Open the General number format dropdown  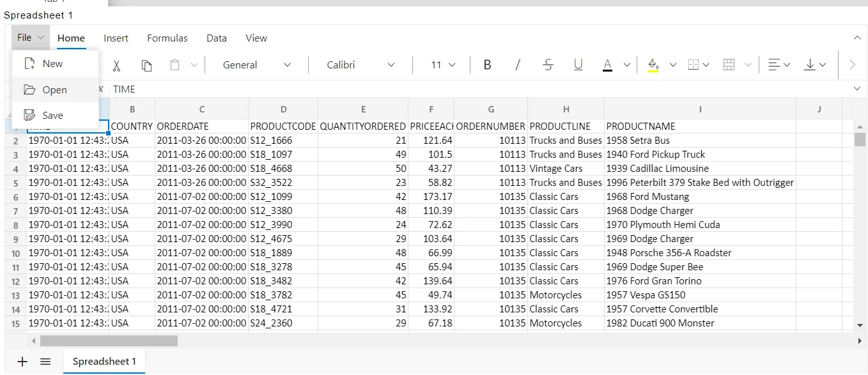pos(257,65)
